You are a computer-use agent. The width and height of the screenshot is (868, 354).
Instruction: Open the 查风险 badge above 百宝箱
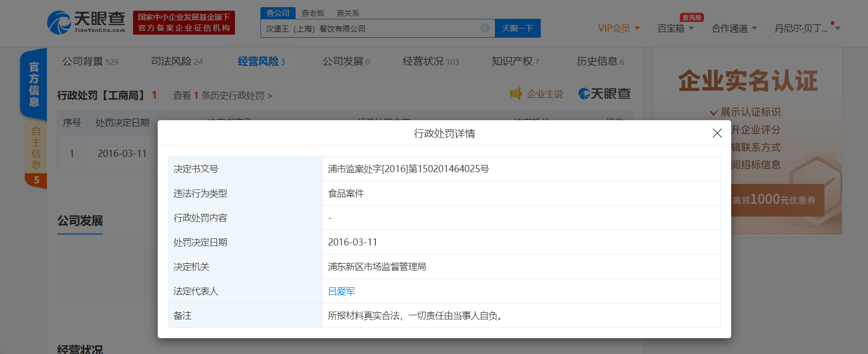[692, 17]
